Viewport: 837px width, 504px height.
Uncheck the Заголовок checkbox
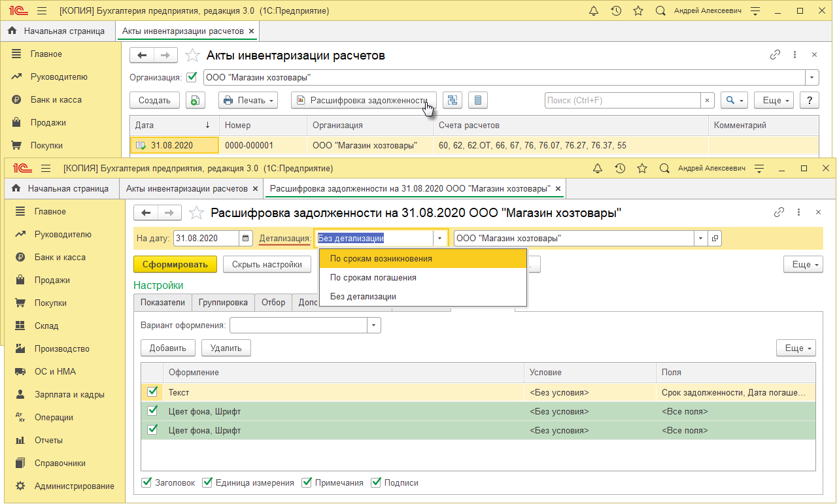point(147,482)
